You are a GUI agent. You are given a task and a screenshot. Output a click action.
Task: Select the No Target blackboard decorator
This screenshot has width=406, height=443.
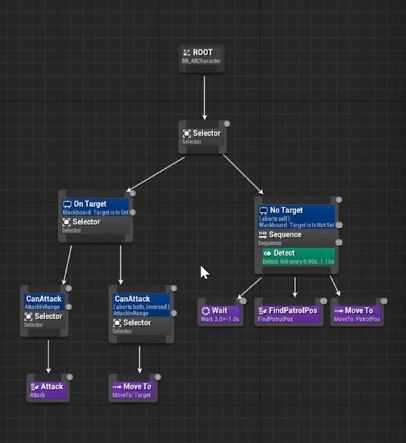coord(296,217)
